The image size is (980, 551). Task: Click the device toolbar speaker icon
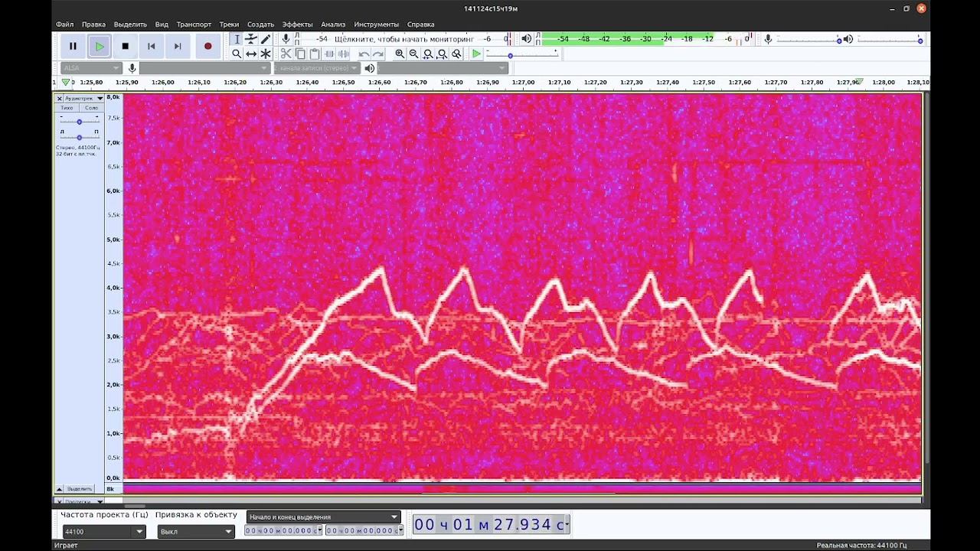(x=370, y=68)
